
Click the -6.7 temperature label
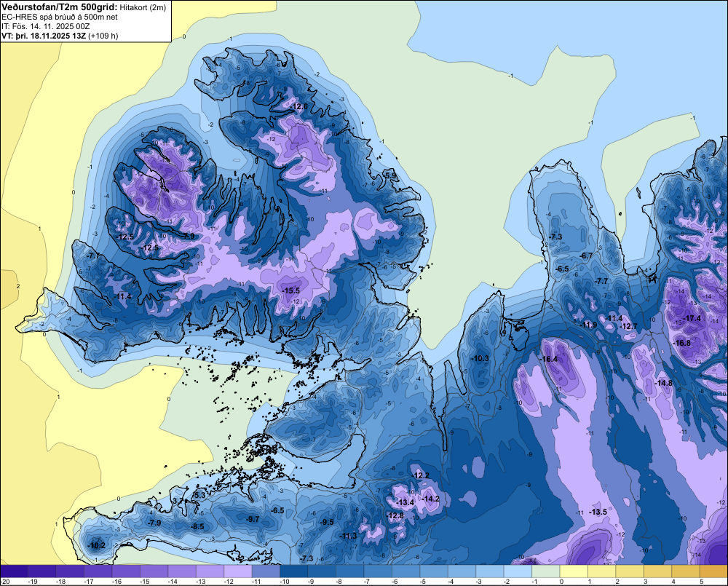click(x=587, y=256)
